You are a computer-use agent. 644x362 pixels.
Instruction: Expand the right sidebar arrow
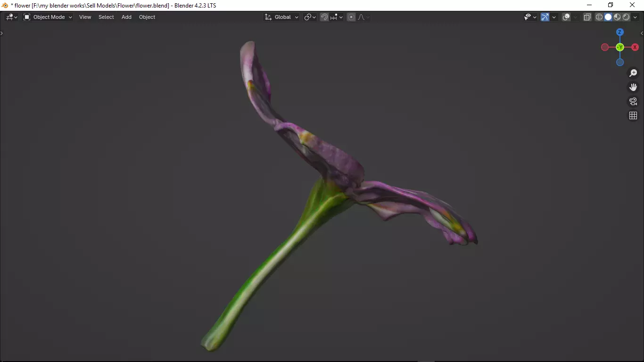tap(642, 33)
